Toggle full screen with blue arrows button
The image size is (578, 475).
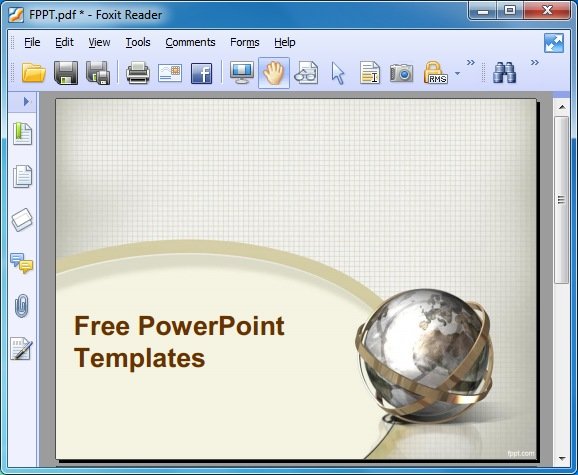point(554,43)
